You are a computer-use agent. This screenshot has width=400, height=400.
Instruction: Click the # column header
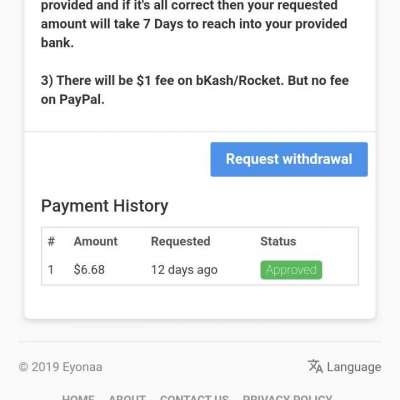tap(51, 241)
